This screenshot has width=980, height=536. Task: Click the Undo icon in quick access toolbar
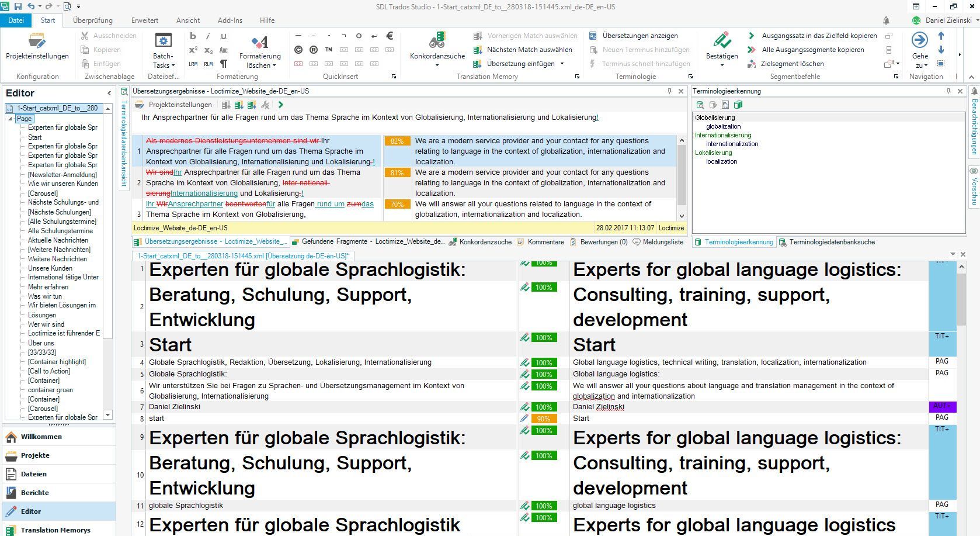[32, 6]
